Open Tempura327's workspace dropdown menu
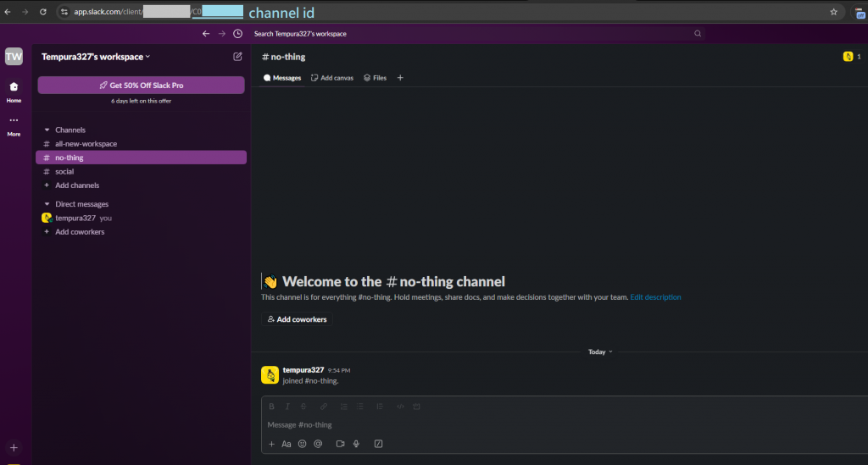Image resolution: width=868 pixels, height=465 pixels. tap(96, 57)
